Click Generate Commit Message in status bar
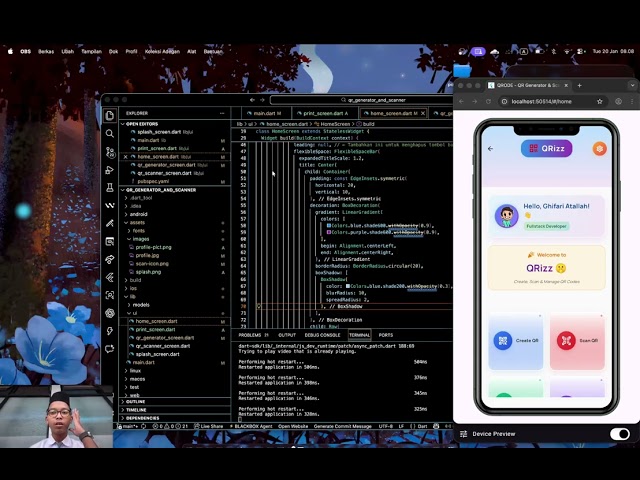The image size is (640, 480). click(x=344, y=426)
